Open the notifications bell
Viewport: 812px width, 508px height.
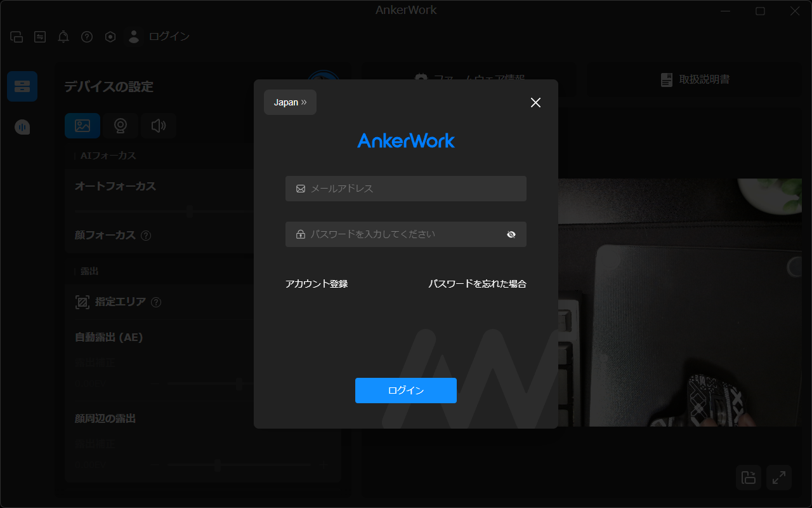(x=63, y=37)
